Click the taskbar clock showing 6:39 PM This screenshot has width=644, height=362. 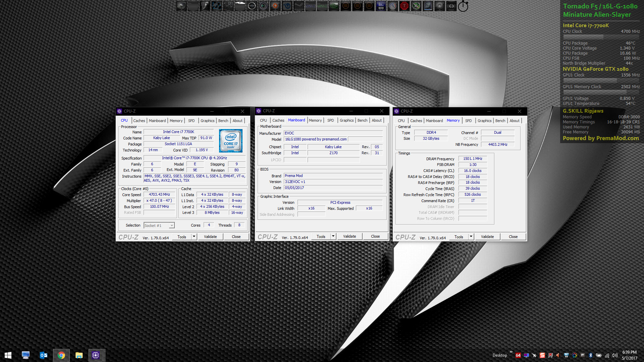(x=629, y=355)
